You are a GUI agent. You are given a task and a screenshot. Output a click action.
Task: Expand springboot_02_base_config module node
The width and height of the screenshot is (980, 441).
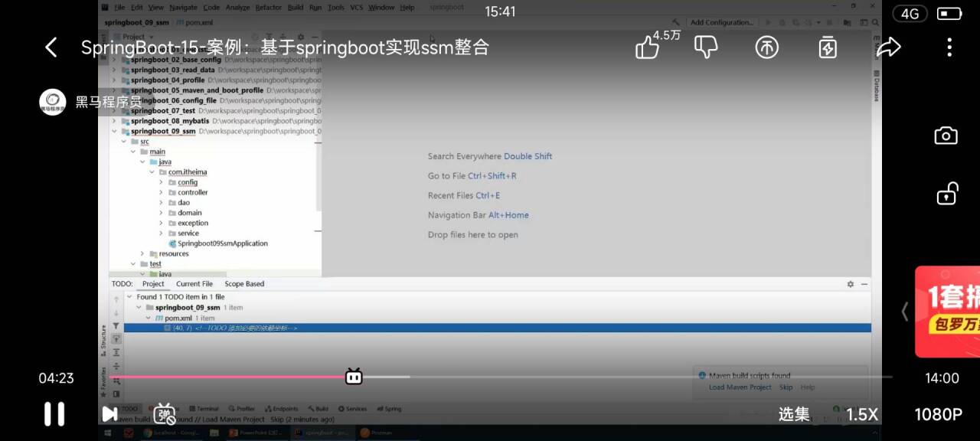[114, 60]
